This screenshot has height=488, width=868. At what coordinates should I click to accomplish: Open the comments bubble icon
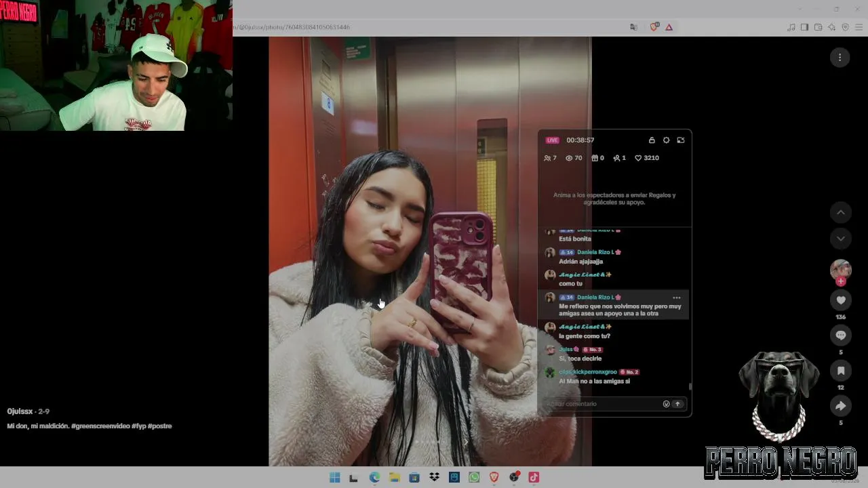pyautogui.click(x=840, y=335)
